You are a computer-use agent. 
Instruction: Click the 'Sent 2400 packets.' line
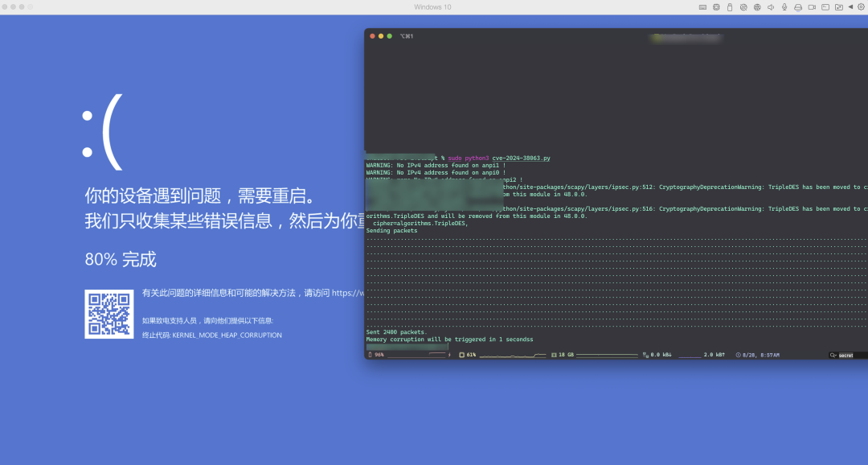pos(396,332)
